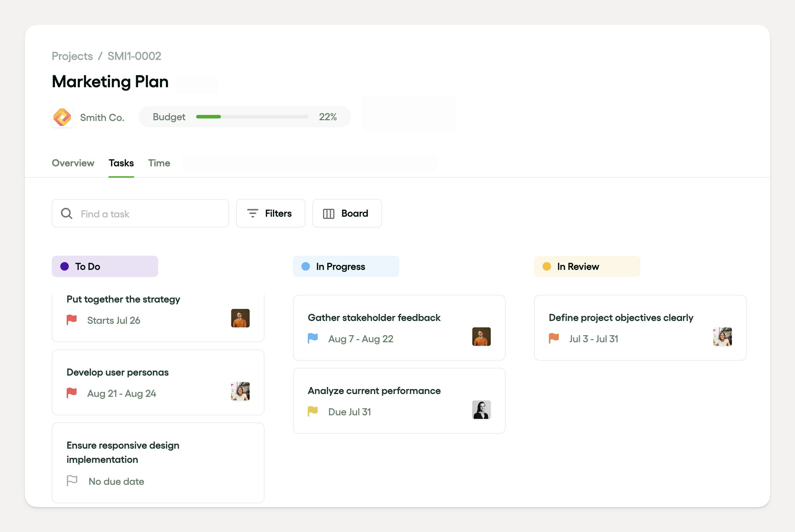Click red flag on Develop user personas

click(x=72, y=393)
